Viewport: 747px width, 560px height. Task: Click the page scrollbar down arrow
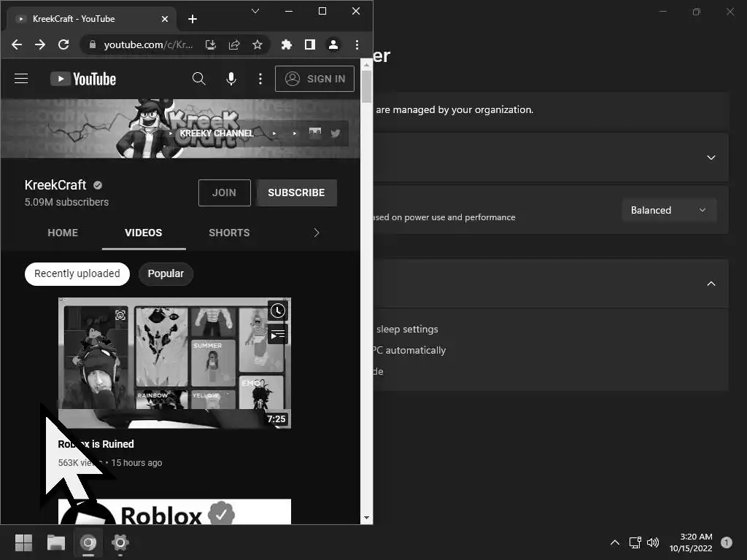tap(366, 518)
